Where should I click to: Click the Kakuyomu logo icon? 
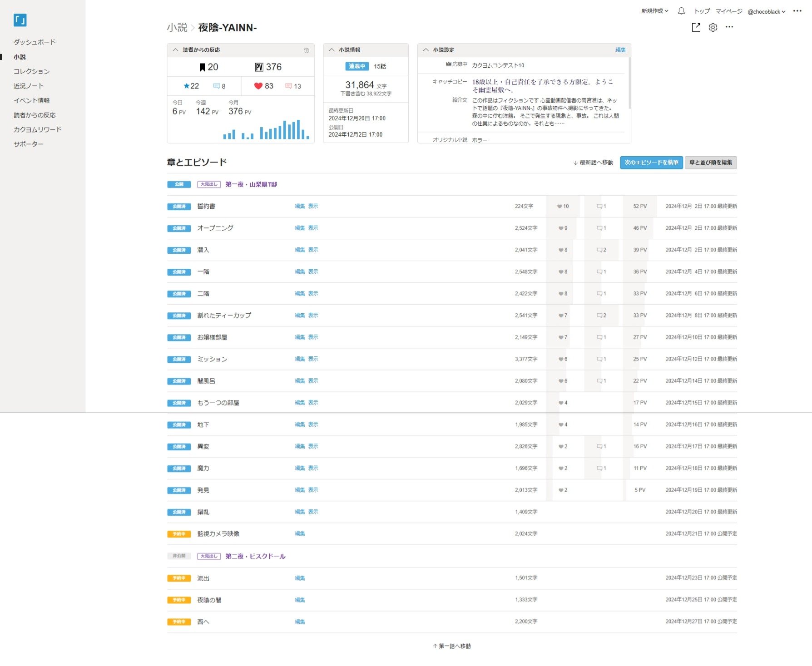(x=20, y=20)
